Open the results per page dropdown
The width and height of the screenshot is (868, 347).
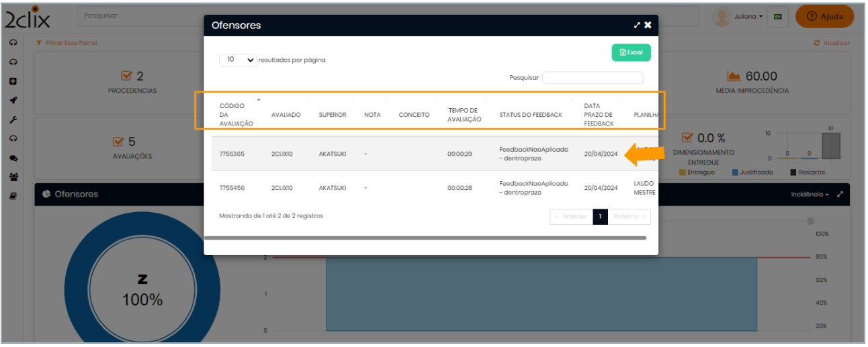point(238,60)
